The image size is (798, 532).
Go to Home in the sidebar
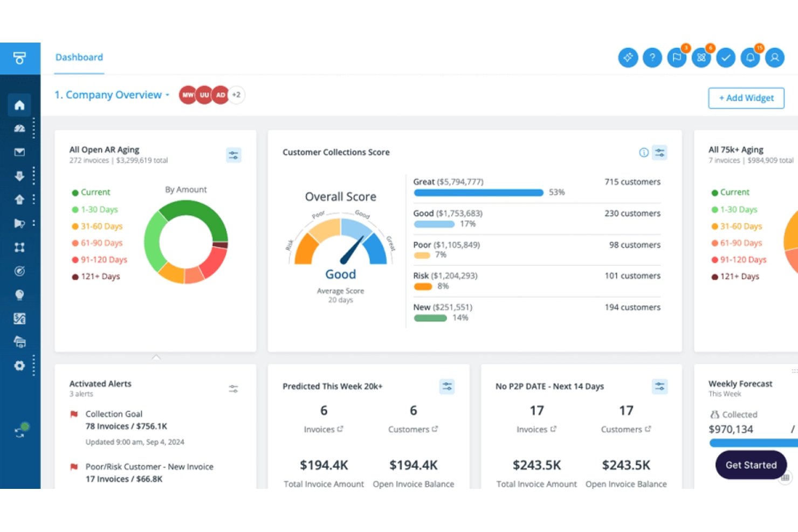[19, 105]
